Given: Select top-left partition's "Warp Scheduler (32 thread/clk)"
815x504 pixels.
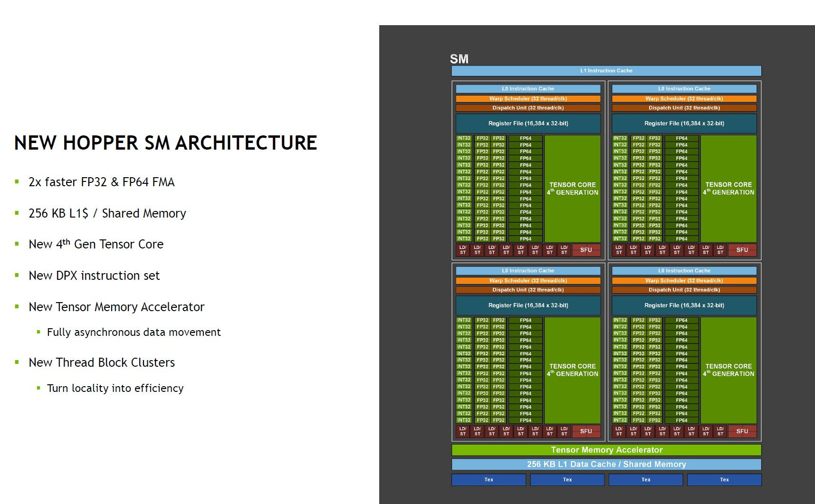Looking at the screenshot, I should pyautogui.click(x=528, y=99).
